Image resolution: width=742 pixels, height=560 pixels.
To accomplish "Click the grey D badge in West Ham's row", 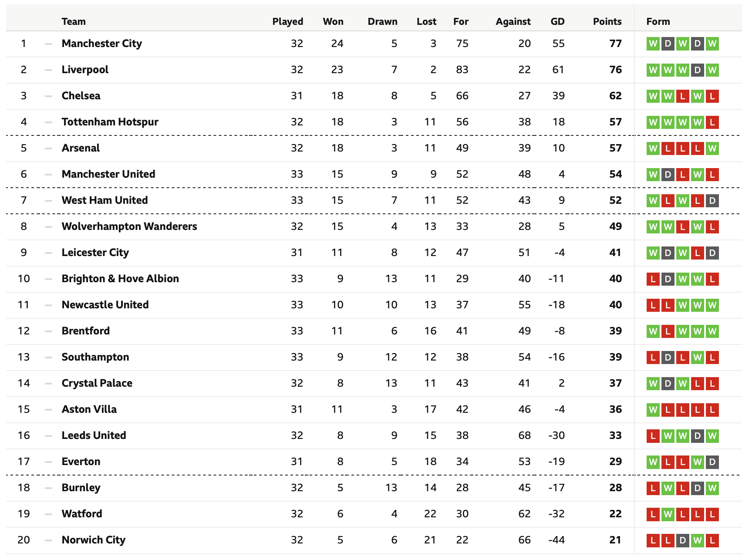I will coord(712,200).
